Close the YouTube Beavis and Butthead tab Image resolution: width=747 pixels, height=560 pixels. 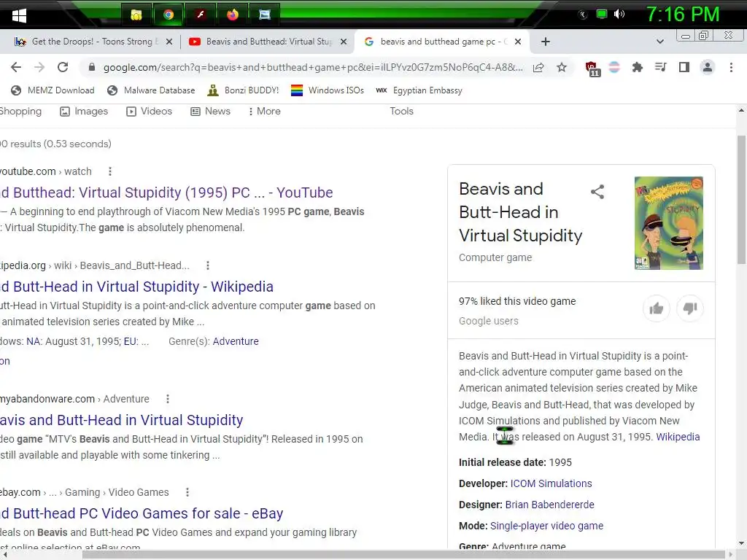(x=344, y=42)
